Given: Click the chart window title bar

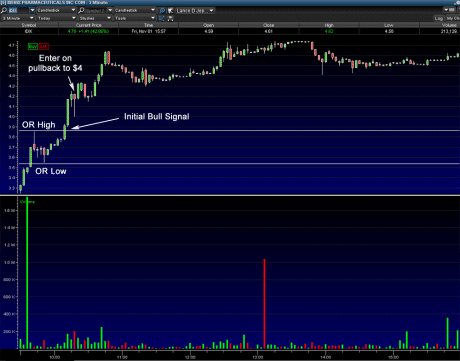Looking at the screenshot, I should point(230,3).
